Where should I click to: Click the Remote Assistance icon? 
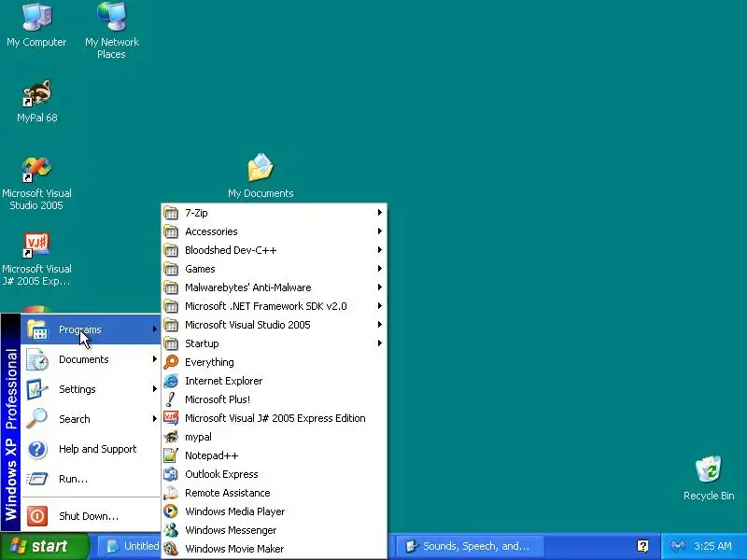(x=171, y=493)
